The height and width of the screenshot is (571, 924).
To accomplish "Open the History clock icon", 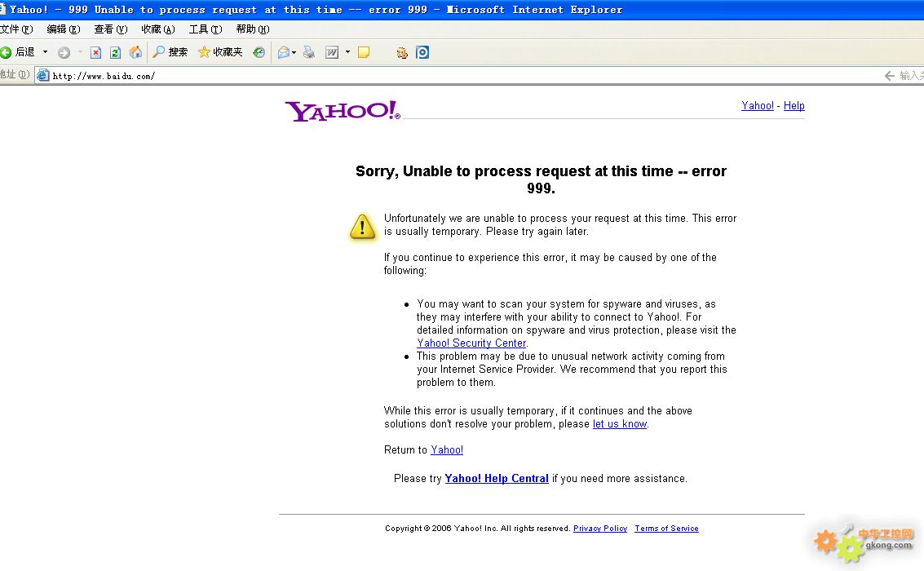I will (259, 52).
